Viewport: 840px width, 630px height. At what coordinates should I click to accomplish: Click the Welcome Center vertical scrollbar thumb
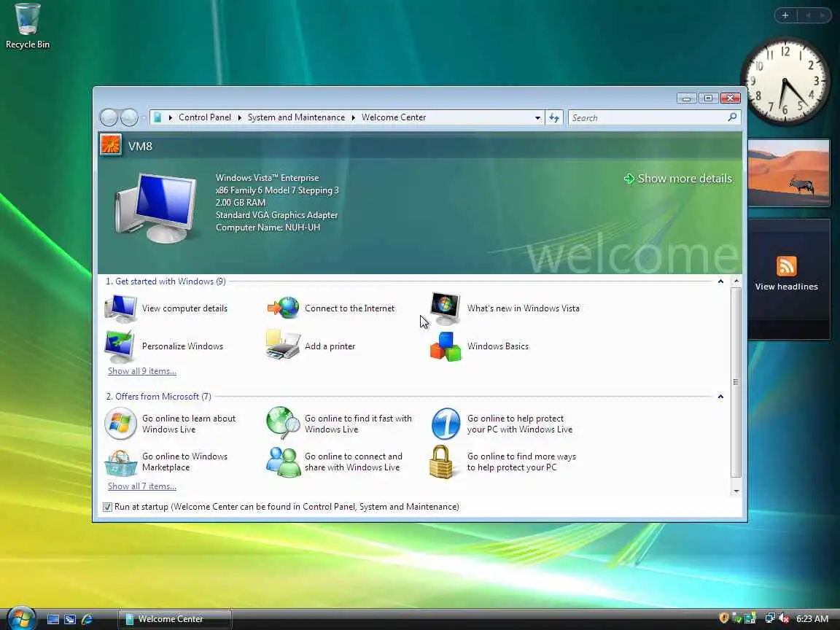point(736,382)
